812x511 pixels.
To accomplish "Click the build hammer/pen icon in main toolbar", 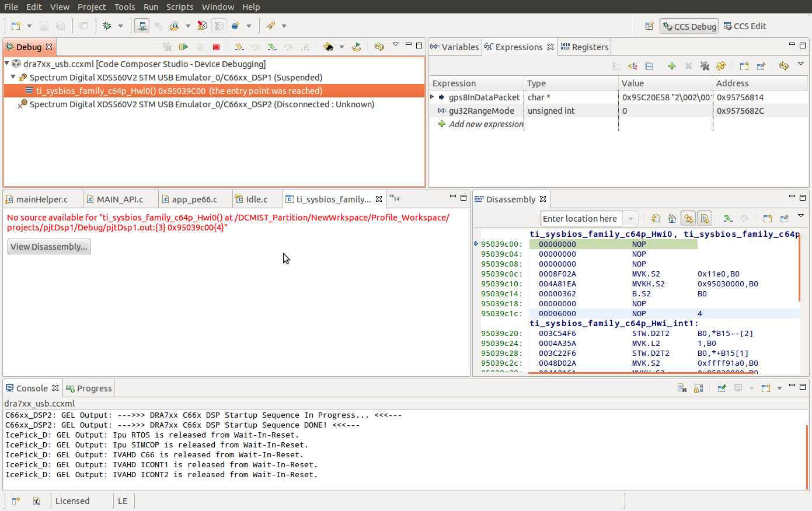I will click(x=270, y=26).
